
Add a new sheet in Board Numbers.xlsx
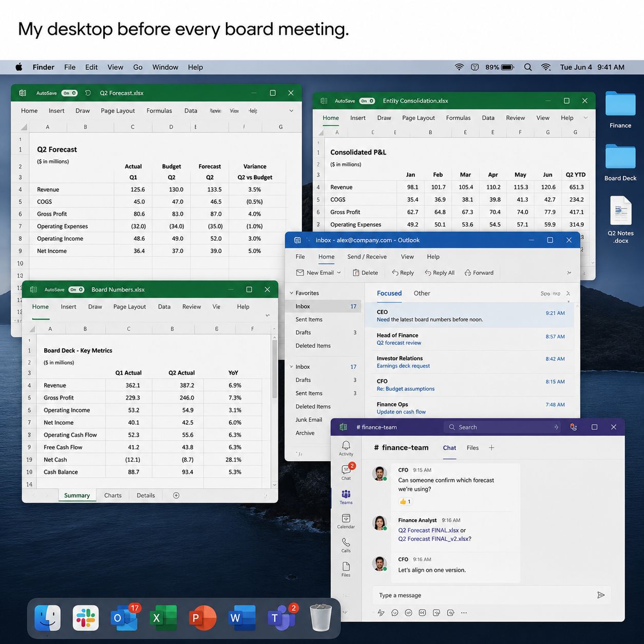pos(176,496)
